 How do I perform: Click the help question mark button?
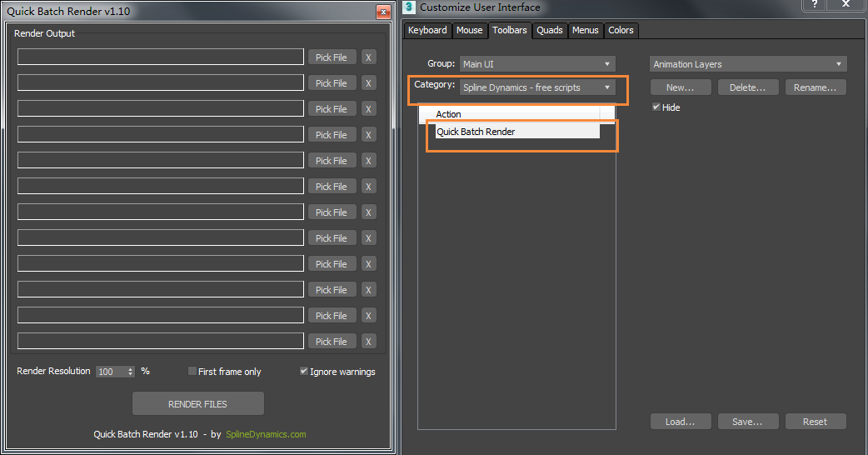(815, 5)
